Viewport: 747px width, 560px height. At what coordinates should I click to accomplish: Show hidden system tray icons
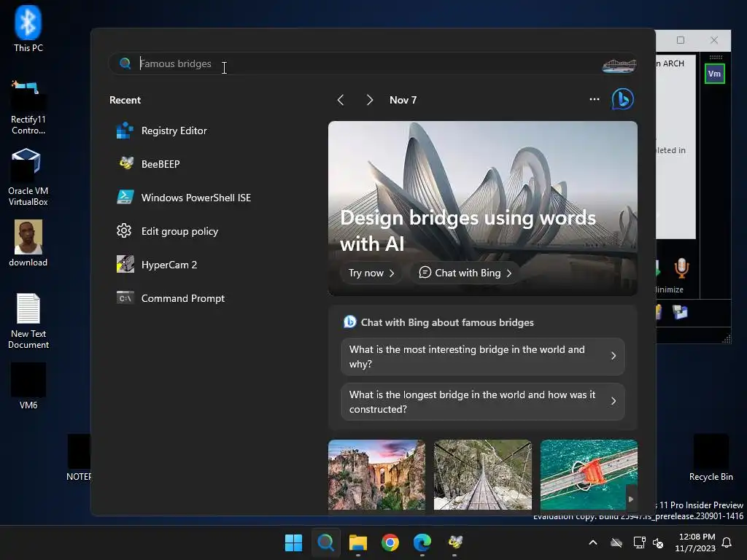point(593,542)
